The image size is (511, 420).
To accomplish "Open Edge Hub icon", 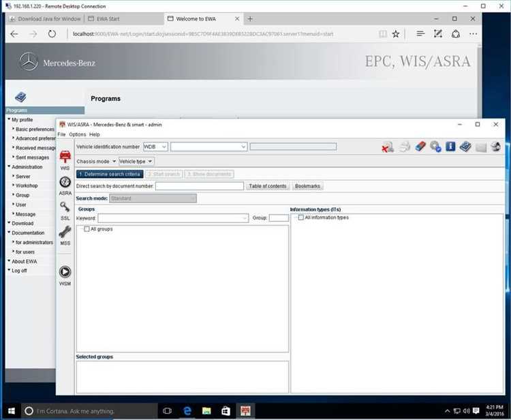I will tap(420, 33).
